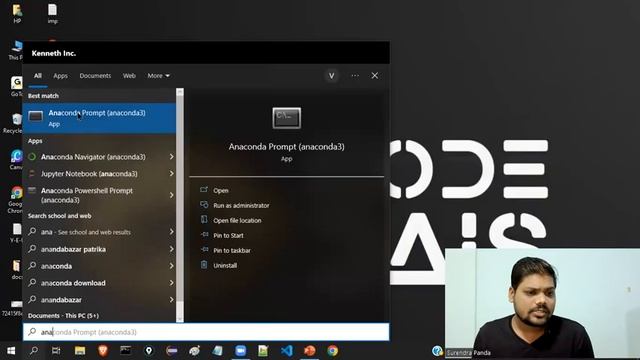Click the large Anaconda Prompt icon in preview pane

287,118
